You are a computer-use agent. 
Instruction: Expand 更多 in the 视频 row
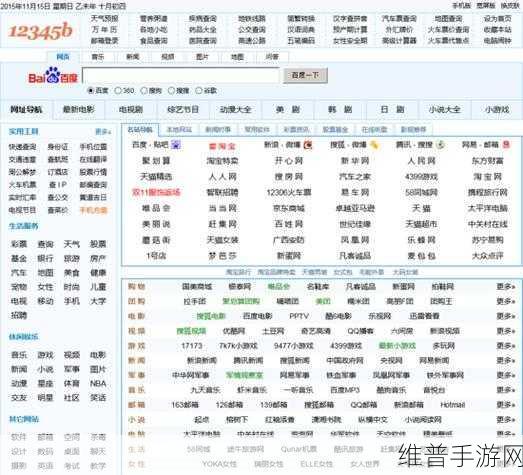point(505,331)
